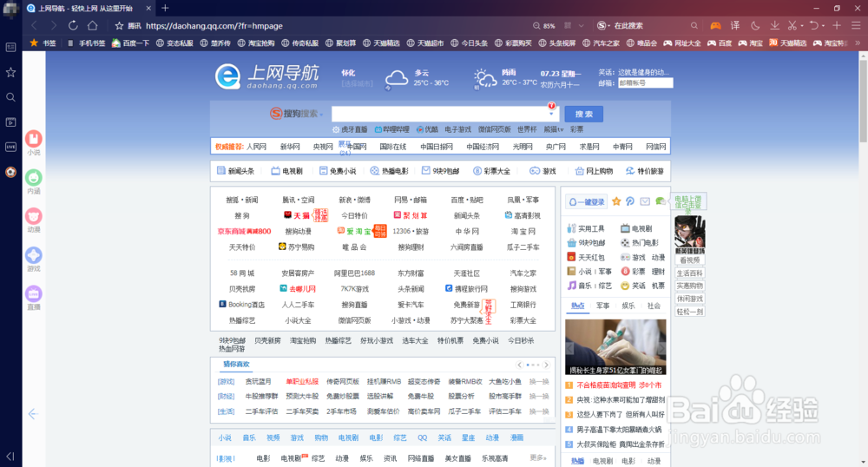Open a new tab with plus button
The width and height of the screenshot is (868, 467).
(165, 8)
